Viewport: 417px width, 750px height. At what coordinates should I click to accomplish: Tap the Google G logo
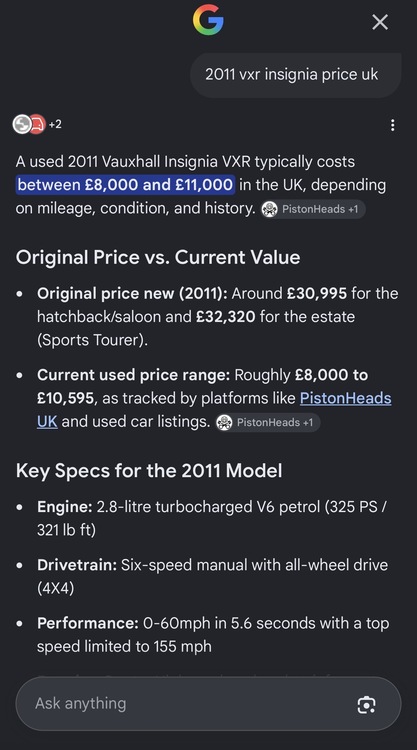(x=208, y=20)
